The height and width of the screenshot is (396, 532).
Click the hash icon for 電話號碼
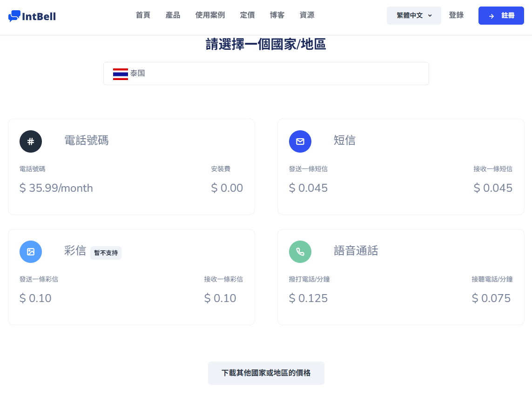(x=31, y=141)
